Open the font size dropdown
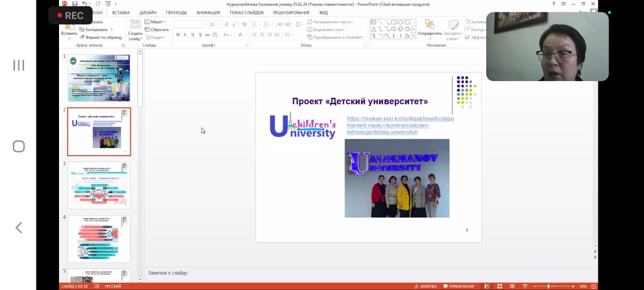 click(x=221, y=25)
